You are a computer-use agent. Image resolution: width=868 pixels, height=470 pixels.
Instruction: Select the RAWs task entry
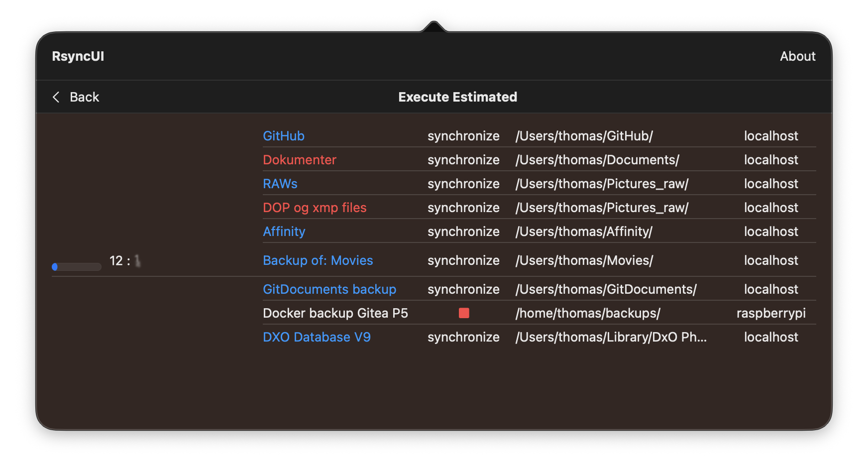[280, 184]
